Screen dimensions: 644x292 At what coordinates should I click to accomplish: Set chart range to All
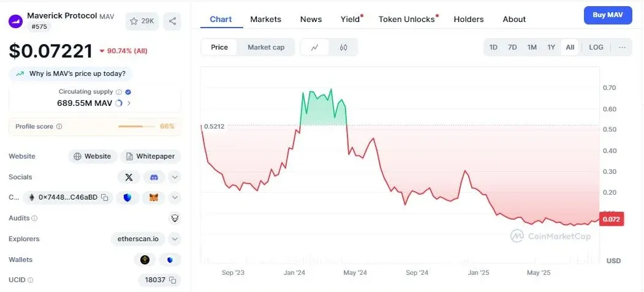tap(570, 47)
